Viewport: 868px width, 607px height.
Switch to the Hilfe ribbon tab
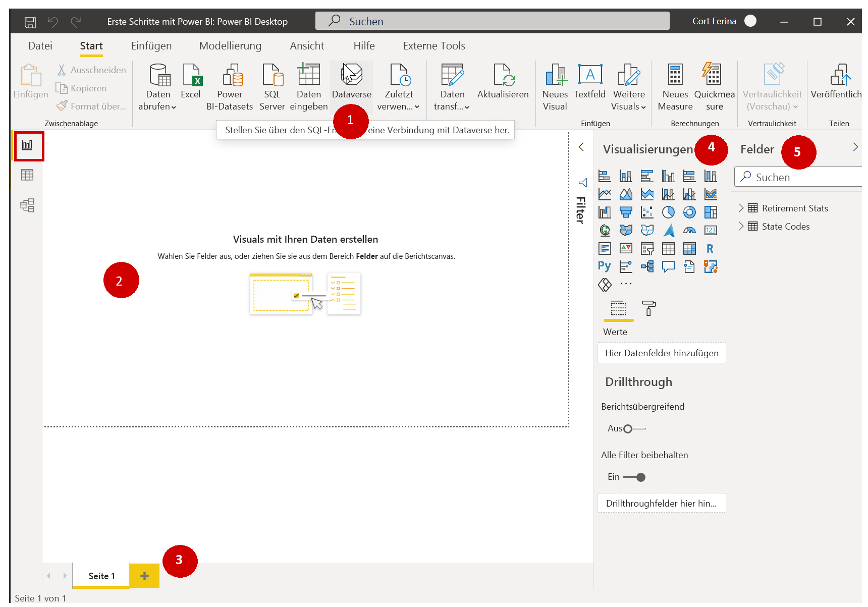pos(364,46)
